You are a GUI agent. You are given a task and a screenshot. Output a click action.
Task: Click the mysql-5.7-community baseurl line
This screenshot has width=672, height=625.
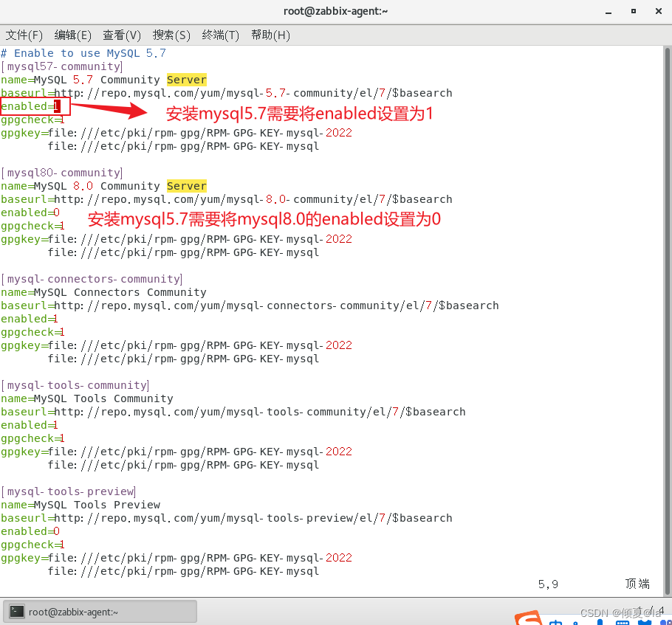(227, 93)
